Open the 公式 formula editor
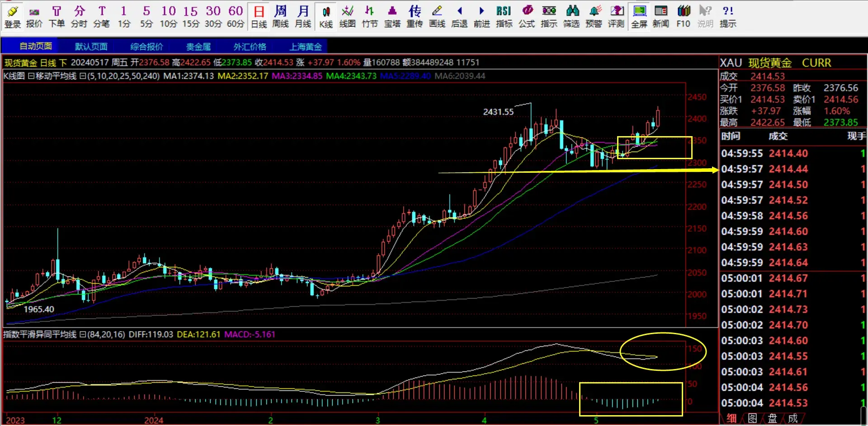The image size is (868, 426). pos(527,16)
